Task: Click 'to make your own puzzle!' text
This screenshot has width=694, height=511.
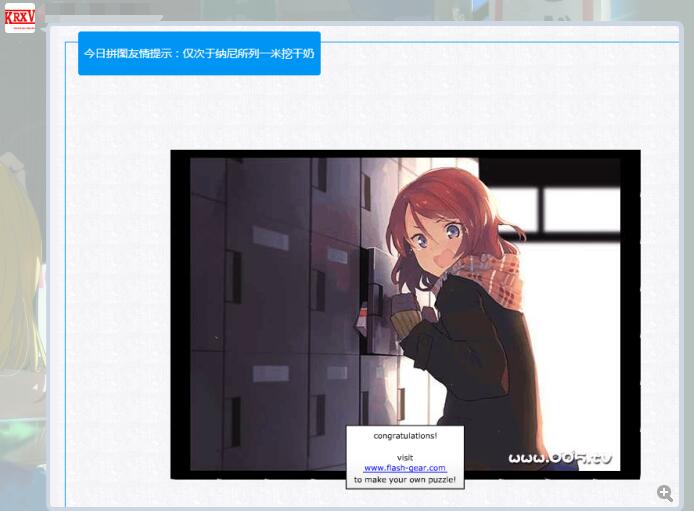Action: point(405,480)
